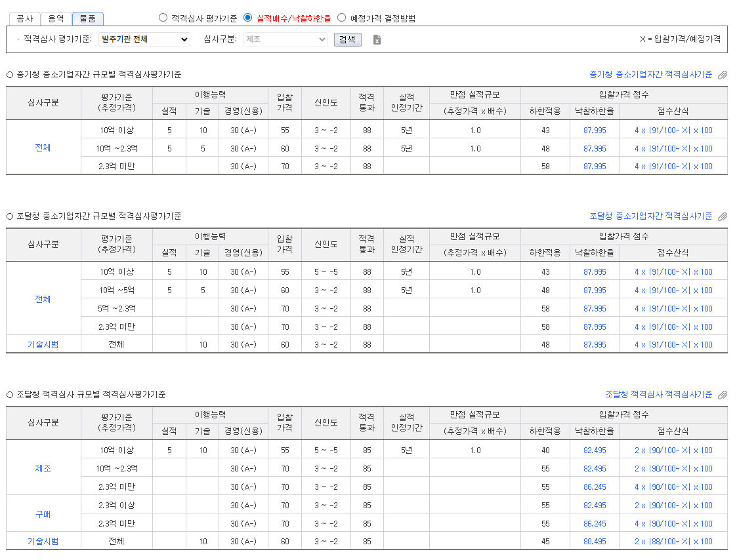Click 전체 link in 조달청 중소기업자간 table
Image resolution: width=737 pixels, height=560 pixels.
(x=43, y=299)
